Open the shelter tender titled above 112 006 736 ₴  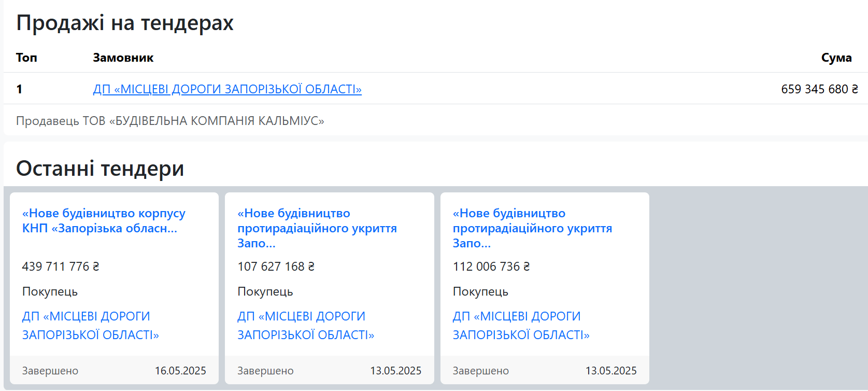point(532,228)
